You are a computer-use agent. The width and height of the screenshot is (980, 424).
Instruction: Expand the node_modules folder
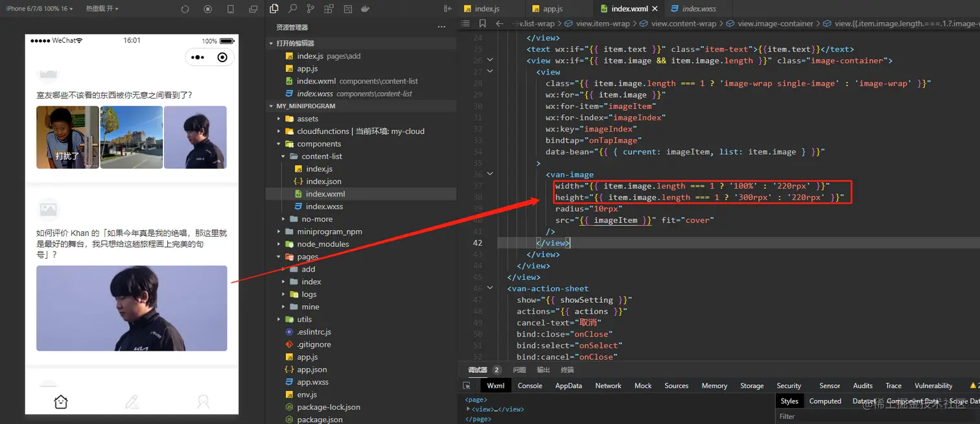pos(279,244)
